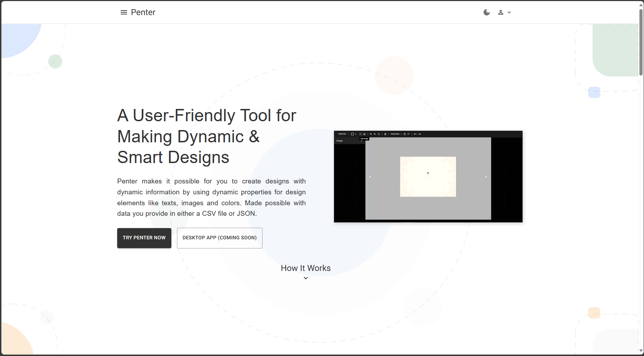The width and height of the screenshot is (644, 356).
Task: Click POSITION in the preview toolbar
Action: pos(395,134)
